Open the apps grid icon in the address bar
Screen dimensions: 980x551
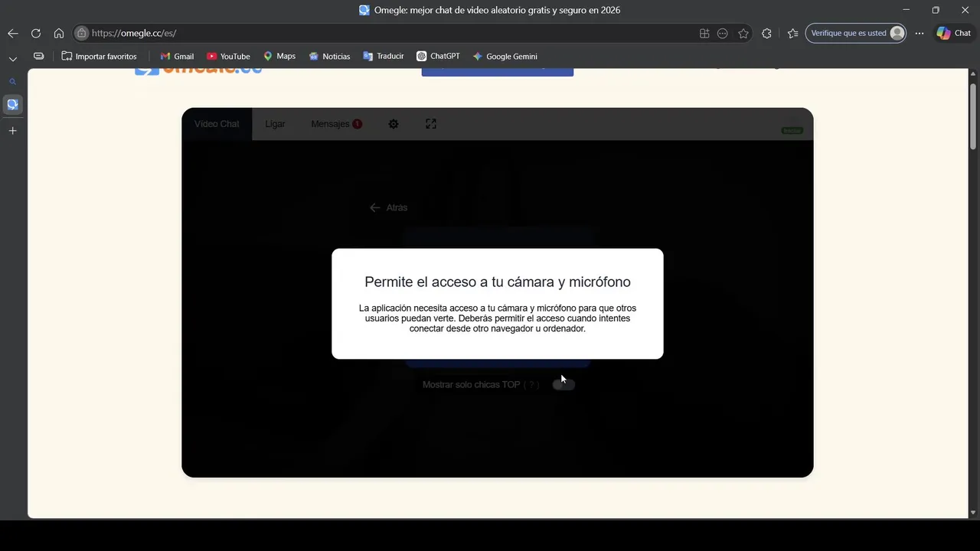704,33
